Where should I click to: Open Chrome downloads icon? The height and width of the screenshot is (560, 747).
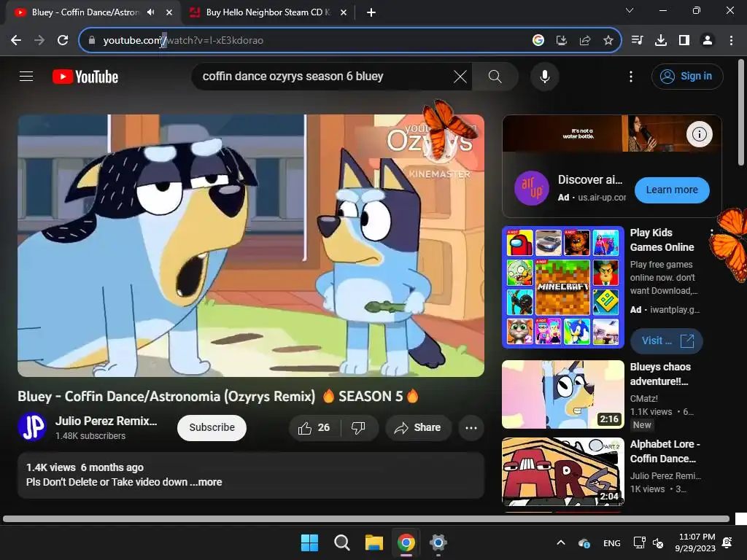660,41
